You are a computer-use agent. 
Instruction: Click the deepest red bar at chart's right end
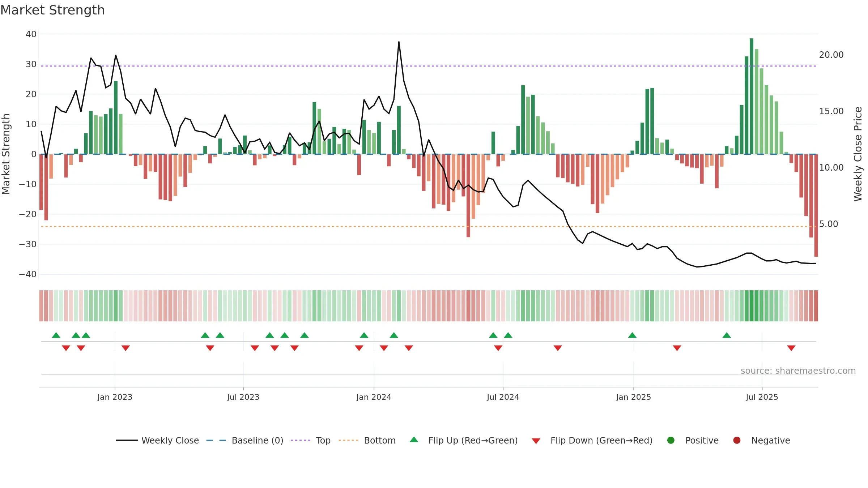(x=816, y=205)
